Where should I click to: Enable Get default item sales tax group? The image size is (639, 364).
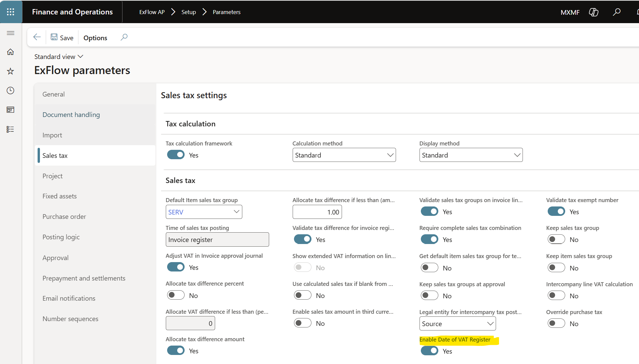click(x=430, y=268)
